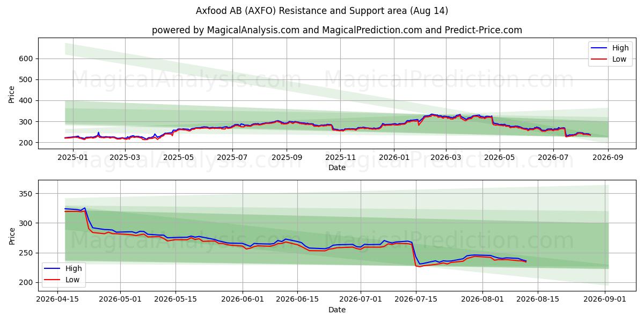Viewport: 644px width, 322px height.
Task: Click the '2026-07-01' date tick on the lower chart
Action: [361, 299]
